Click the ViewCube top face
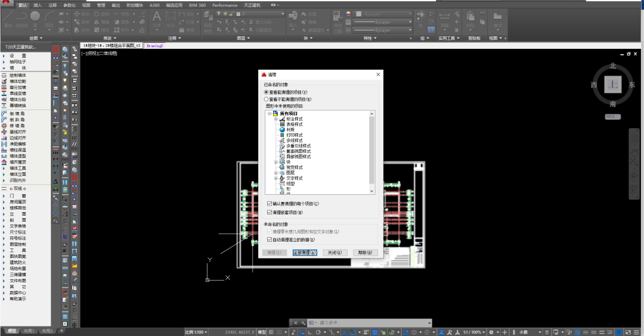 click(612, 85)
